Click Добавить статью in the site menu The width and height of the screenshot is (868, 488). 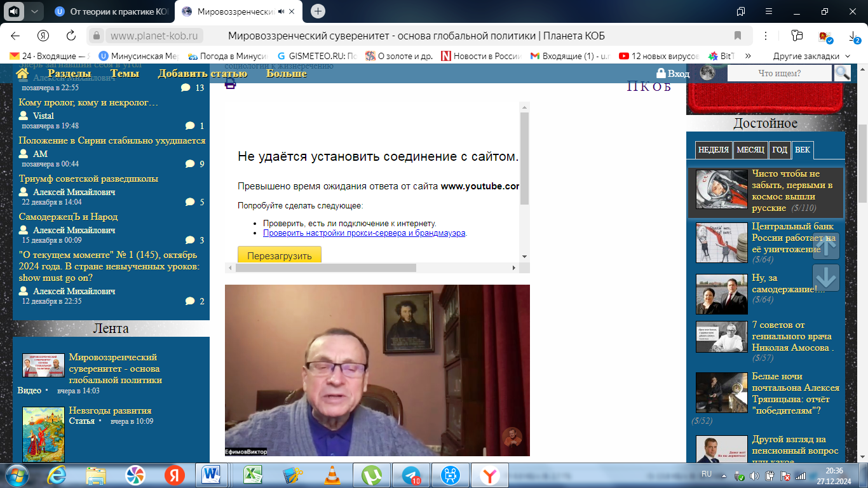pyautogui.click(x=203, y=74)
